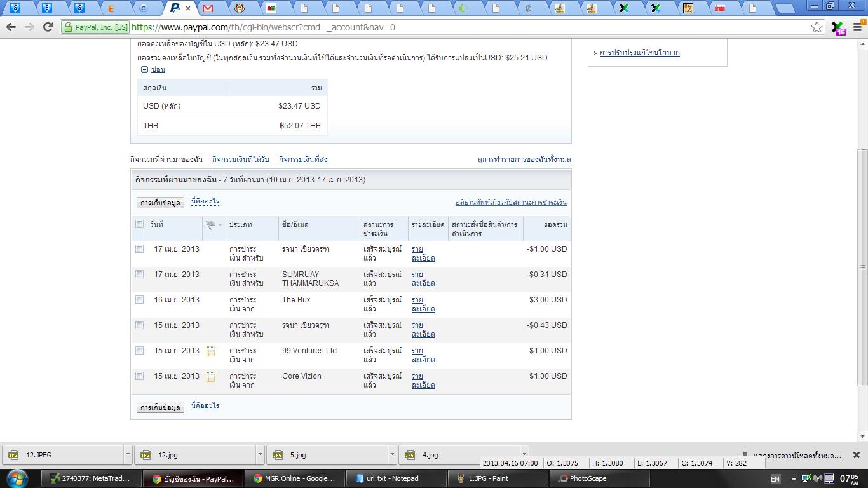Screen dimensions: 868x488
Task: Click the upper การเก็บข้อมูล button
Action: (160, 203)
